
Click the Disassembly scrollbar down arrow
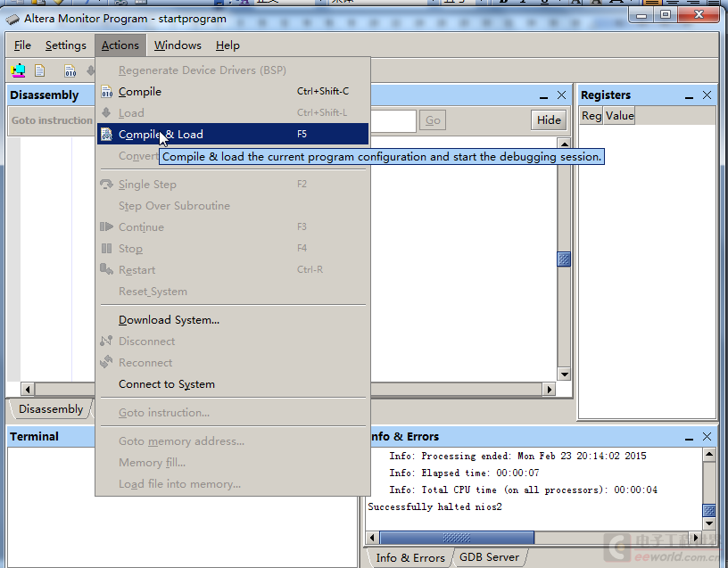(x=564, y=374)
